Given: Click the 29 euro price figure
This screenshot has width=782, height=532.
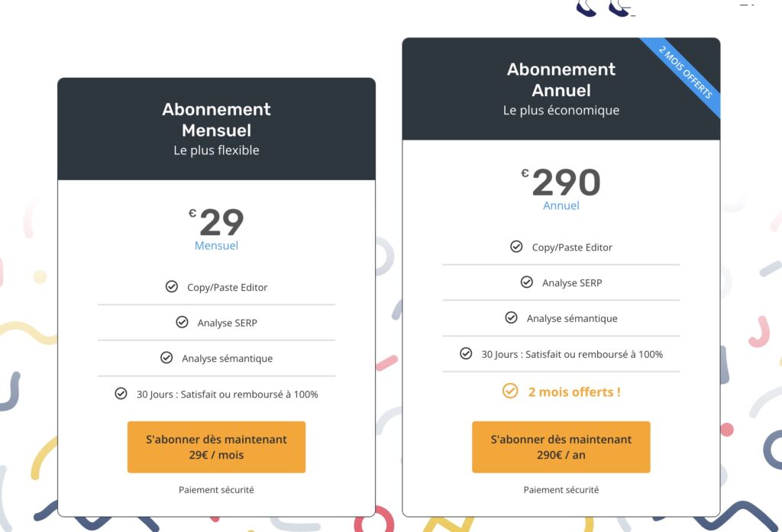Looking at the screenshot, I should (221, 222).
